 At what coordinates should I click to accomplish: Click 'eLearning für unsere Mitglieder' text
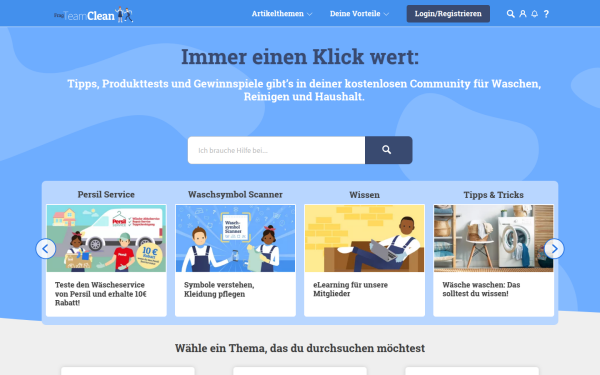(350, 289)
